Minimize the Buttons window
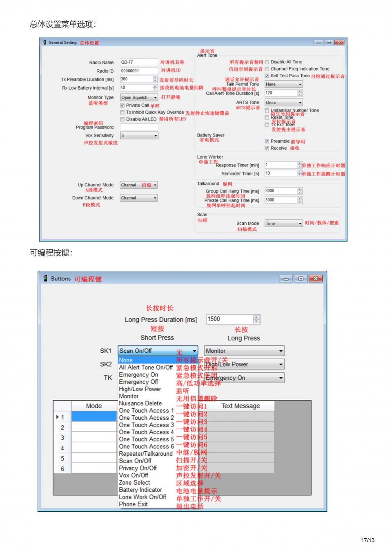The height and width of the screenshot is (553, 392). click(286, 279)
